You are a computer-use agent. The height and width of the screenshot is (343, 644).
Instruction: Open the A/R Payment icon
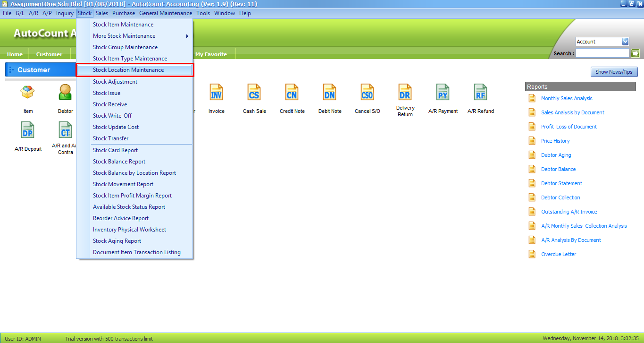(443, 92)
